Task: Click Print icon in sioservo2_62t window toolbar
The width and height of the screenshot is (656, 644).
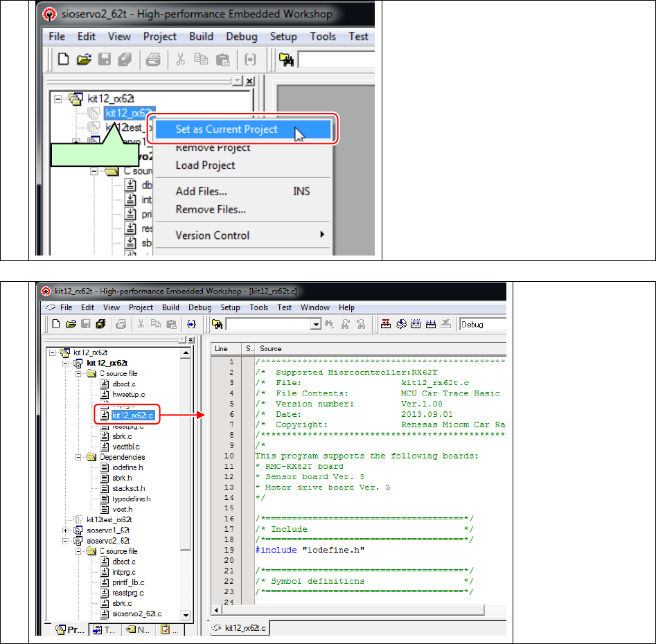Action: pos(153,60)
